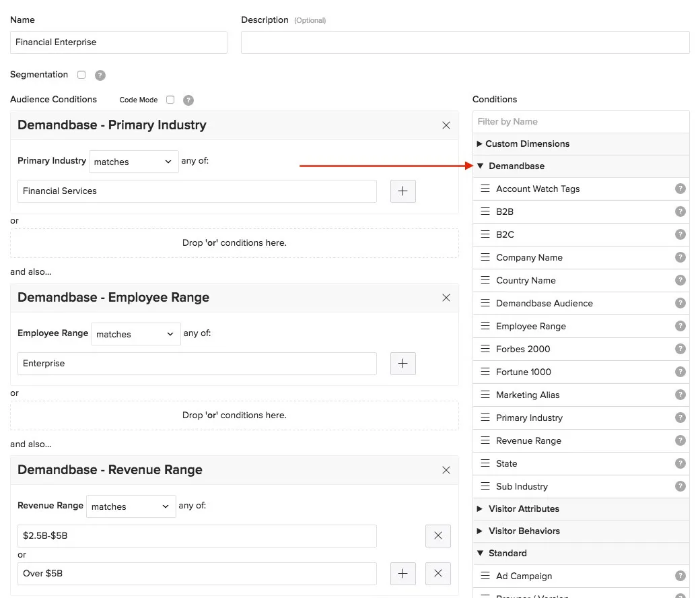Add another value after Financial Services
700x598 pixels.
(403, 191)
